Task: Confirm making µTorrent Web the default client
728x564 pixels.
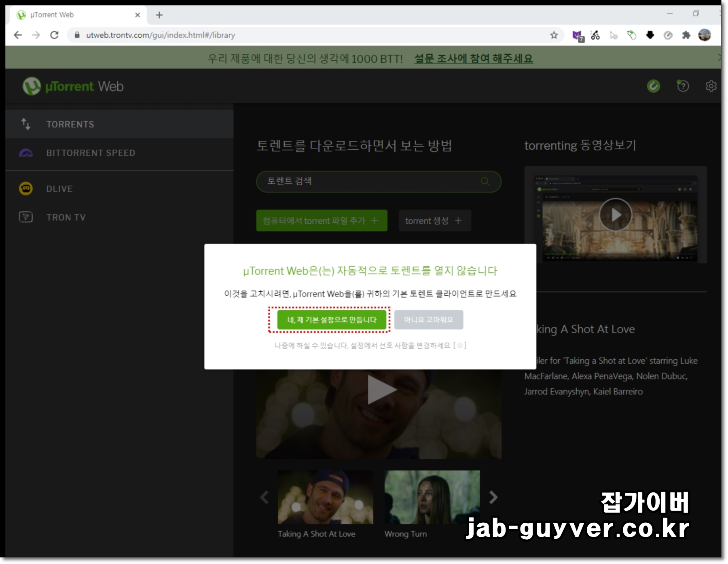Action: (x=332, y=320)
